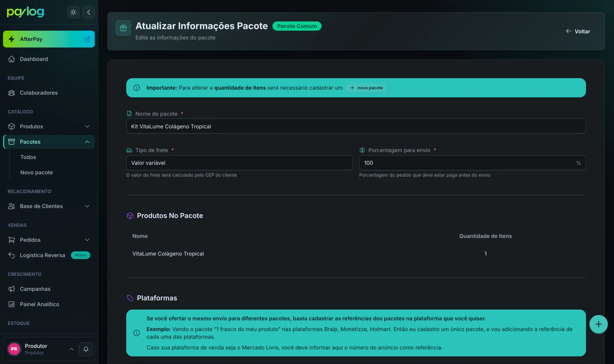Click the floating plus button
This screenshot has width=614, height=364.
point(599,325)
